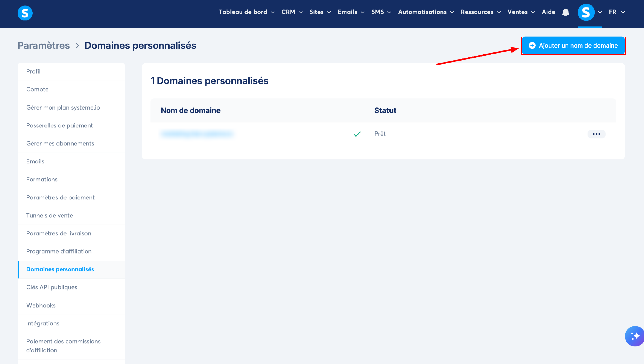Open the notifications bell

(x=565, y=12)
